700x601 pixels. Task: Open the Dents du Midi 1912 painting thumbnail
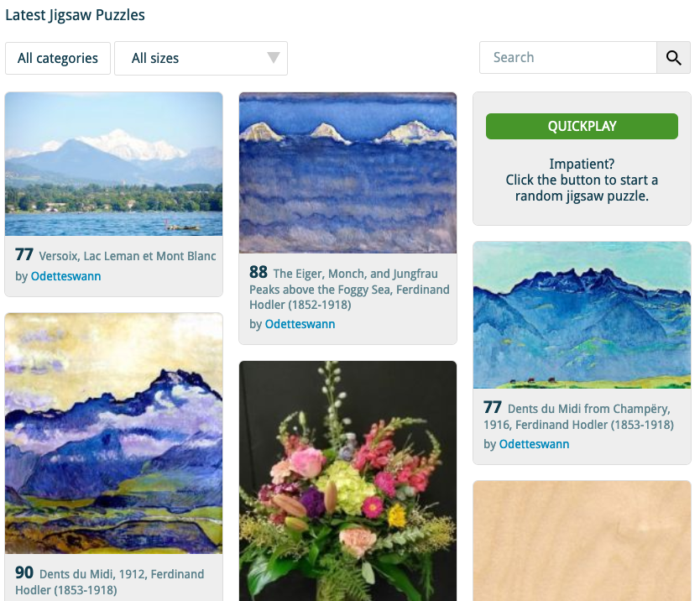pyautogui.click(x=114, y=433)
